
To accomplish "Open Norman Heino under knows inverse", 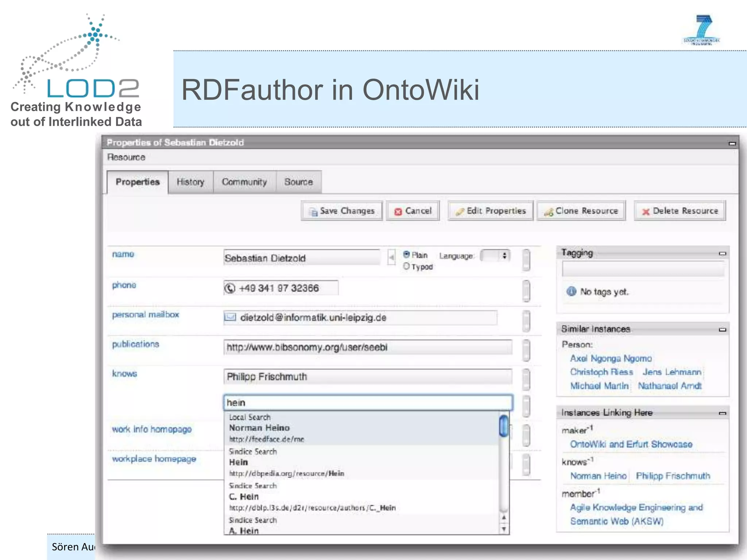I will pyautogui.click(x=598, y=476).
